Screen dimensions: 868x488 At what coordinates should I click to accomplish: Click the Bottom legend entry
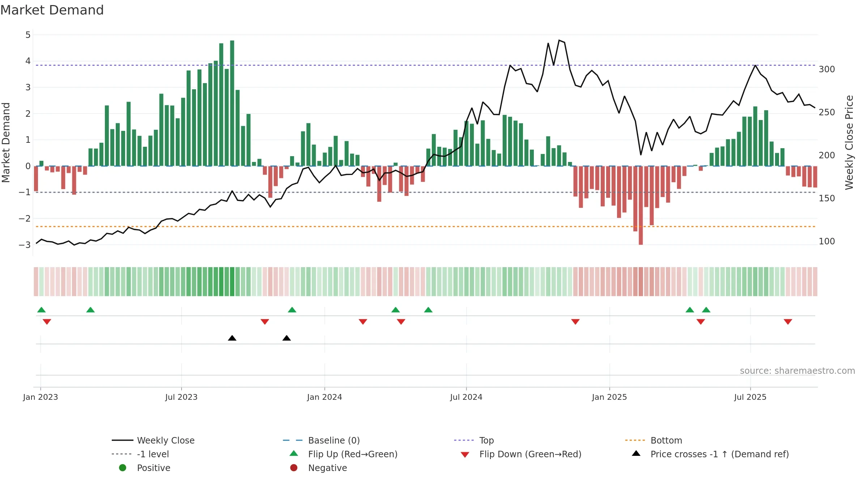click(654, 440)
